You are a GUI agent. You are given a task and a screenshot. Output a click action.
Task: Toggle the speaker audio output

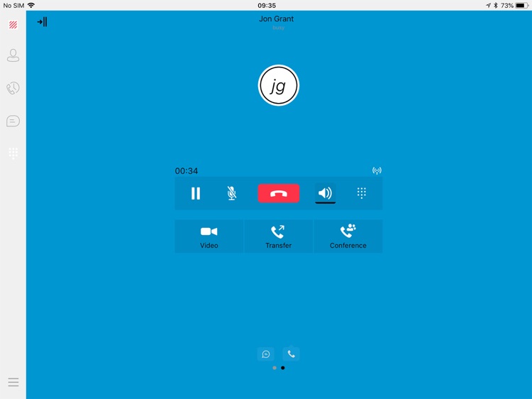tap(325, 193)
